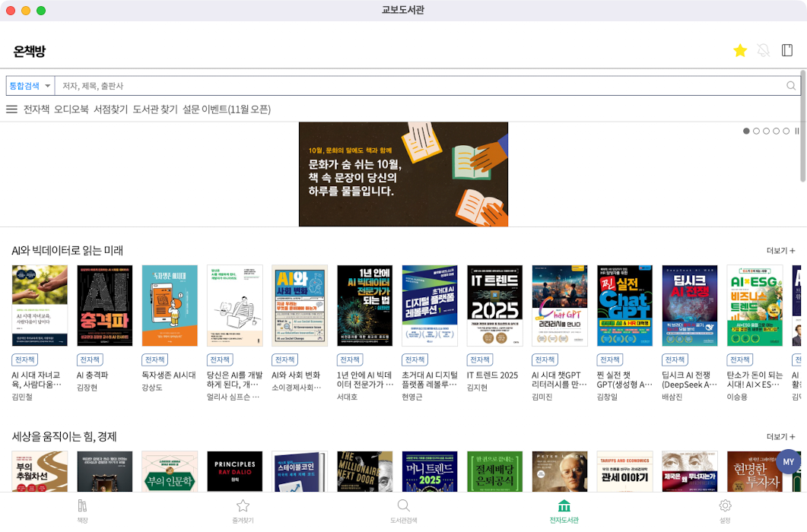
Task: Select the fifth banner pagination dot
Action: 786,131
